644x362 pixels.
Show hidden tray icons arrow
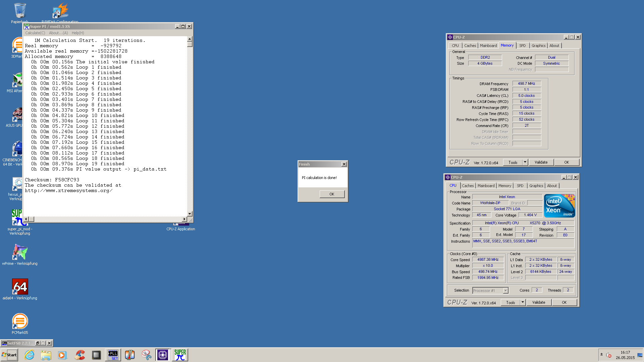pos(601,355)
